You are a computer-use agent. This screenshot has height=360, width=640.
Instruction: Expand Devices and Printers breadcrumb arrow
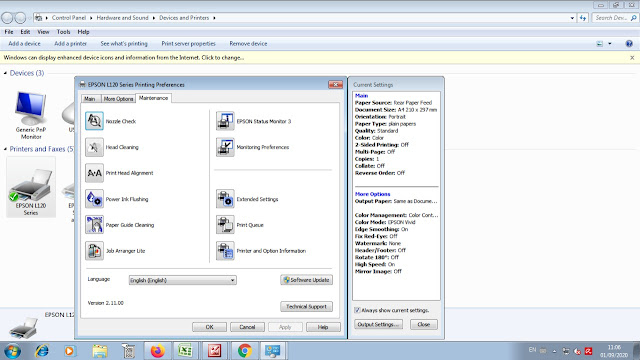pyautogui.click(x=214, y=18)
